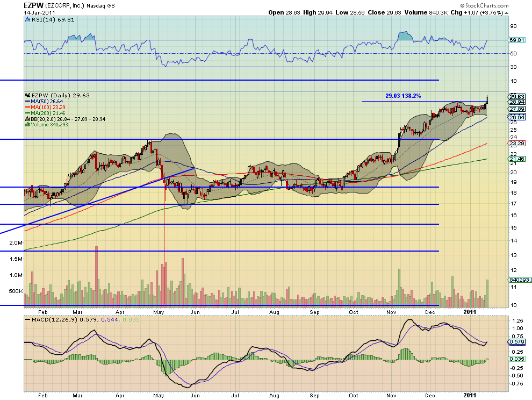Click the 'Volume 840,293' legend text

[x=49, y=125]
